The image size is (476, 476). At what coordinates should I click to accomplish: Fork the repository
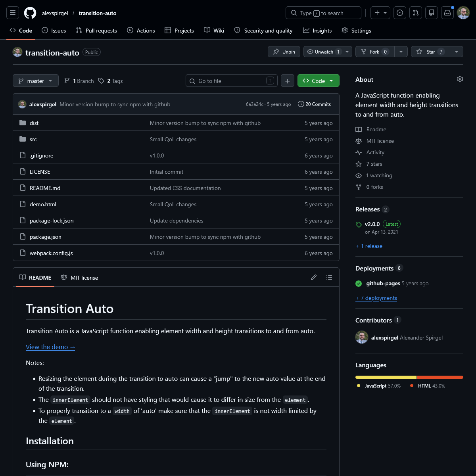(375, 52)
